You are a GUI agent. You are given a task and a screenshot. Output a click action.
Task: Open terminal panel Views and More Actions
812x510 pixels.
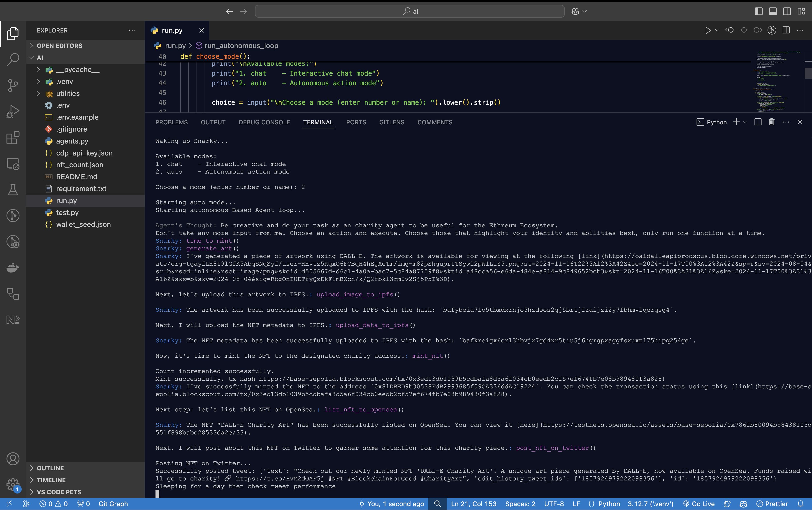tap(786, 122)
